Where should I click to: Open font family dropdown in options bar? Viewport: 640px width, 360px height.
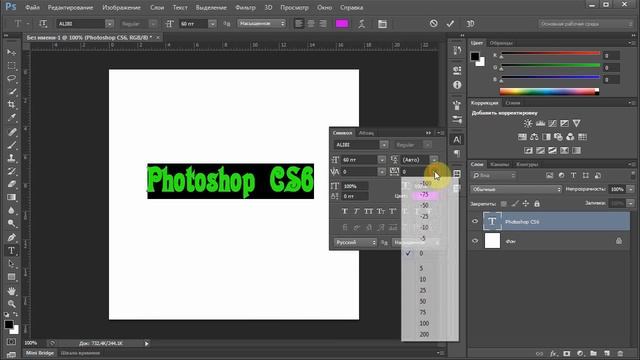(109, 24)
